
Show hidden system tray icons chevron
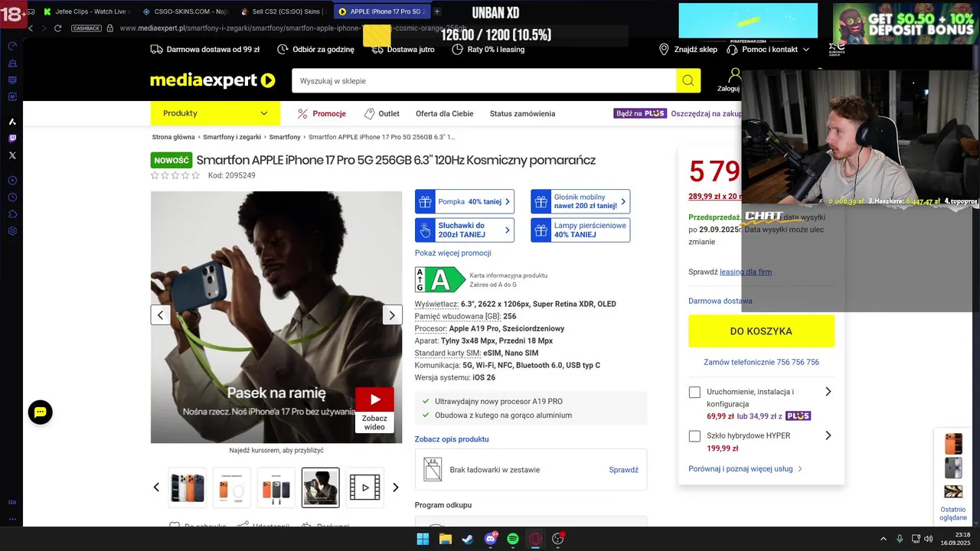point(883,539)
